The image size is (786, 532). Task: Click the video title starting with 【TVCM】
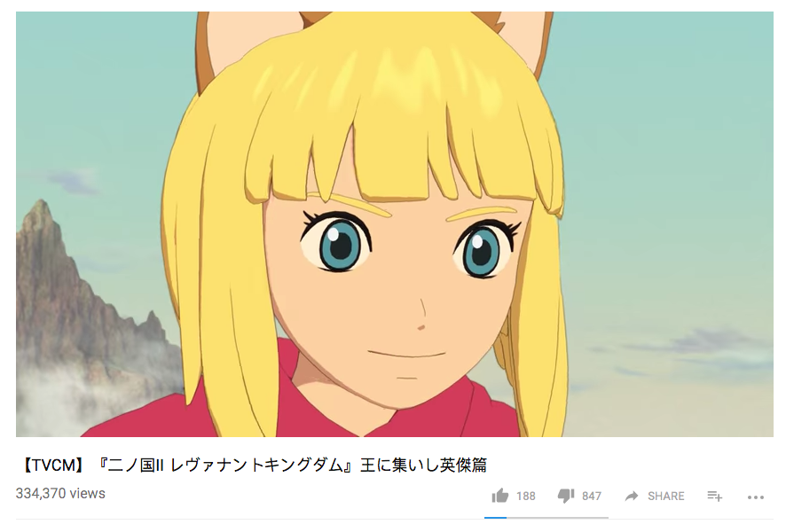pos(252,465)
